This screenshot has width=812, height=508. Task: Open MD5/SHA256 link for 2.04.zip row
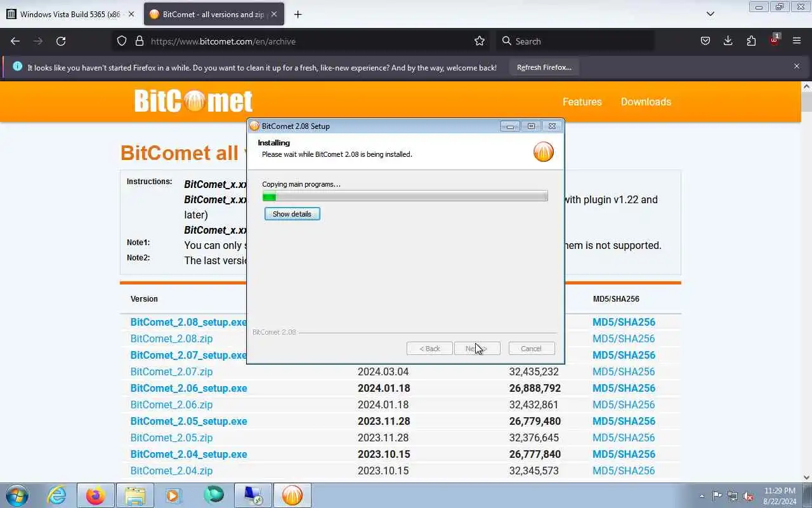[624, 471]
